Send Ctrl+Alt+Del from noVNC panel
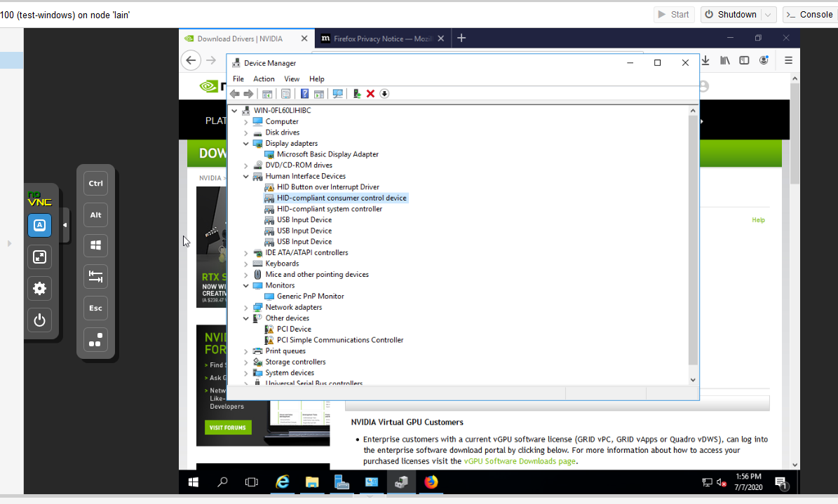This screenshot has width=838, height=504. 95,339
